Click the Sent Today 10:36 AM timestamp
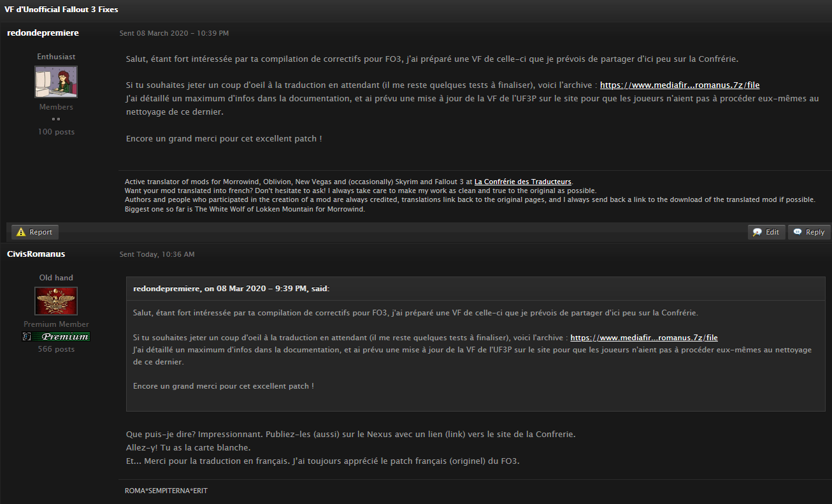 click(x=157, y=254)
